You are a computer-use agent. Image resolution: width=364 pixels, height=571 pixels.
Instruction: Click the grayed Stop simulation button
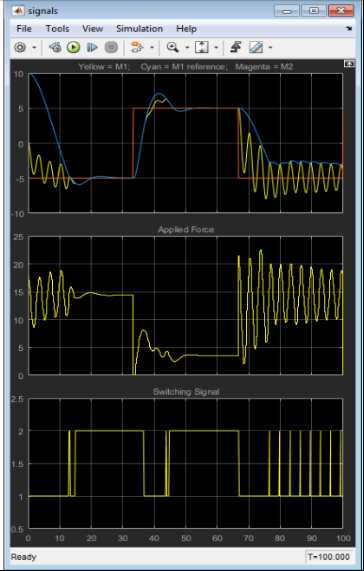click(x=111, y=47)
